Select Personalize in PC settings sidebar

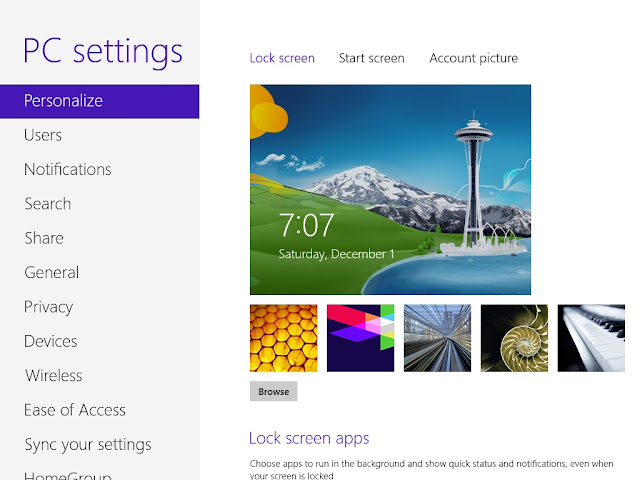pos(100,101)
